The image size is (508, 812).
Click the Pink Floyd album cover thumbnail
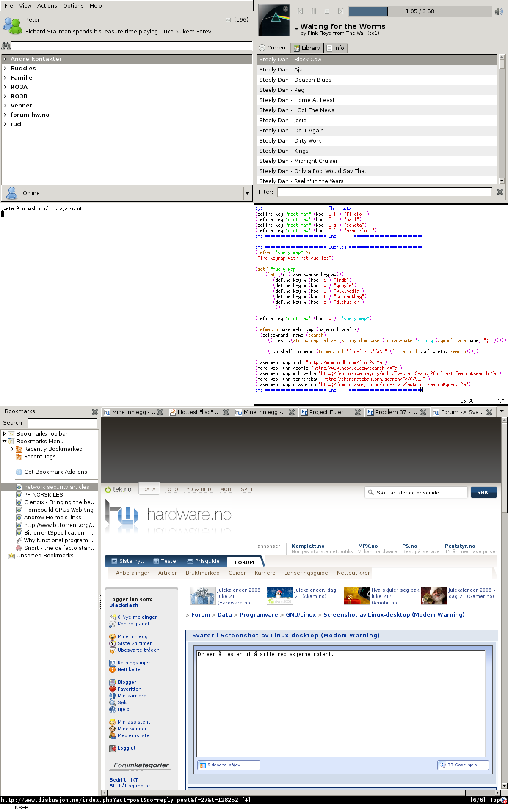click(274, 20)
